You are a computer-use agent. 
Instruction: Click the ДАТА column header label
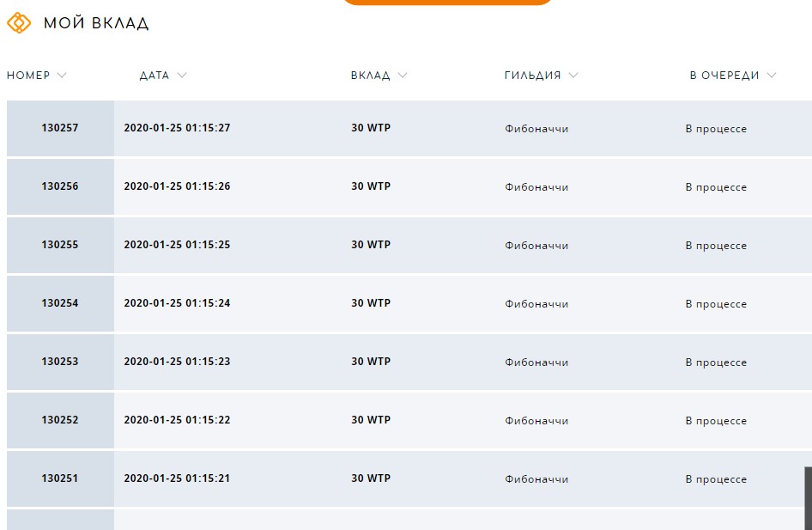point(155,75)
